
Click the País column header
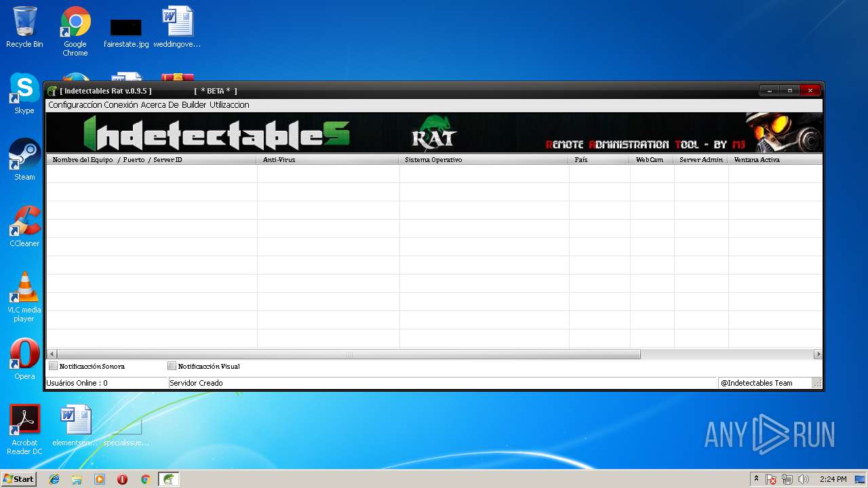click(599, 160)
